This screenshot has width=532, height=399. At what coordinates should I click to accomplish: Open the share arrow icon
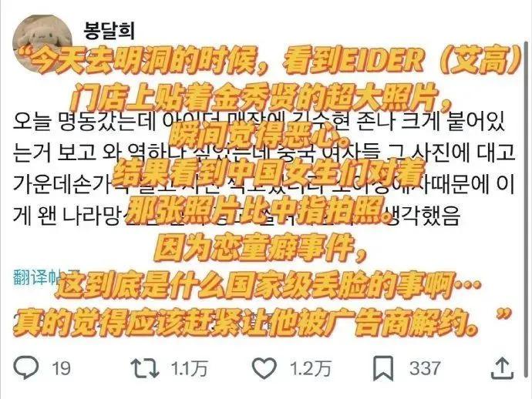[502, 368]
